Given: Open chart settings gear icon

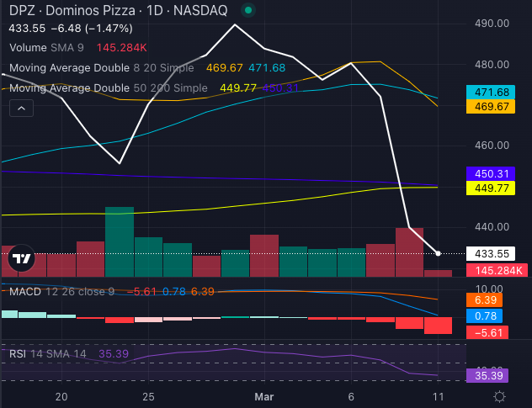Looking at the screenshot, I should pos(499,396).
